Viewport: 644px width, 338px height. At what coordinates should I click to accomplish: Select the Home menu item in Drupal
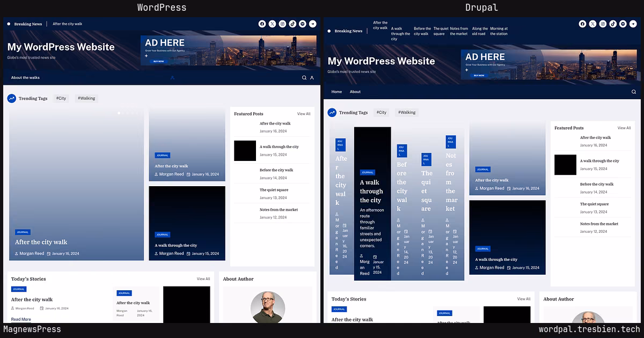point(336,92)
